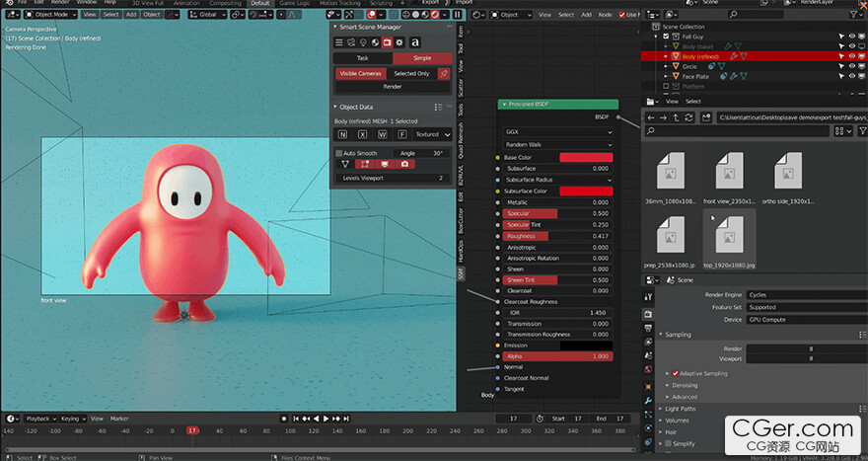Collapse the Principled BSDF node

pos(504,105)
